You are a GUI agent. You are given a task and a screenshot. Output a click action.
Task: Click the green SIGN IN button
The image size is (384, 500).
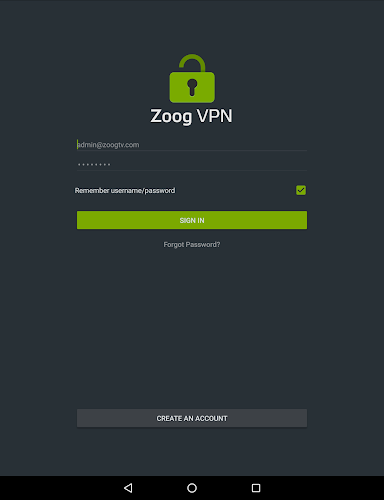(x=192, y=220)
